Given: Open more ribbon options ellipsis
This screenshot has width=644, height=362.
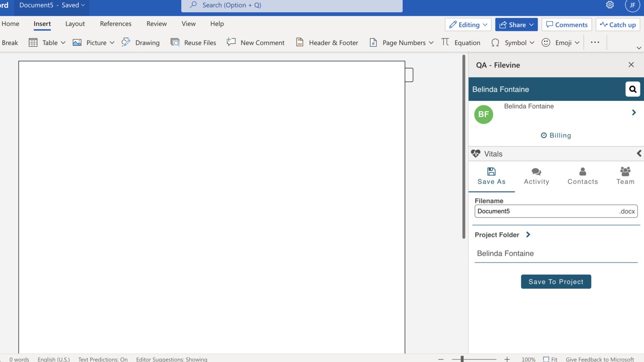Looking at the screenshot, I should click(595, 42).
